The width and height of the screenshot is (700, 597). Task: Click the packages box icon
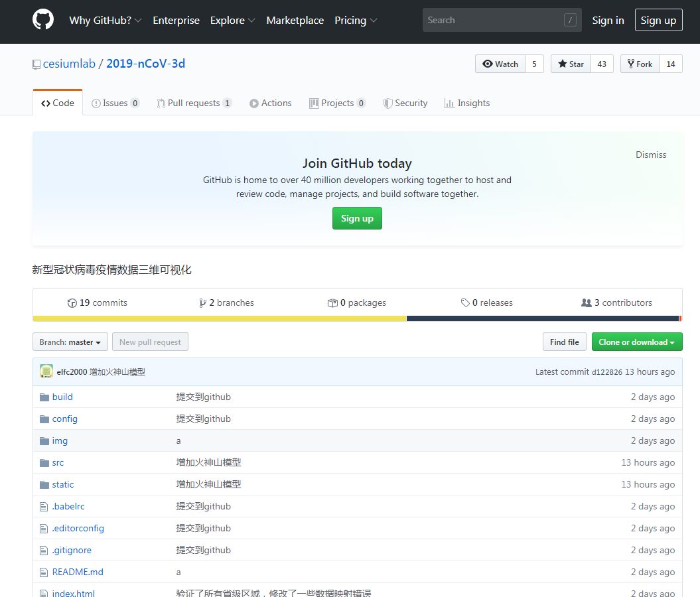[332, 303]
